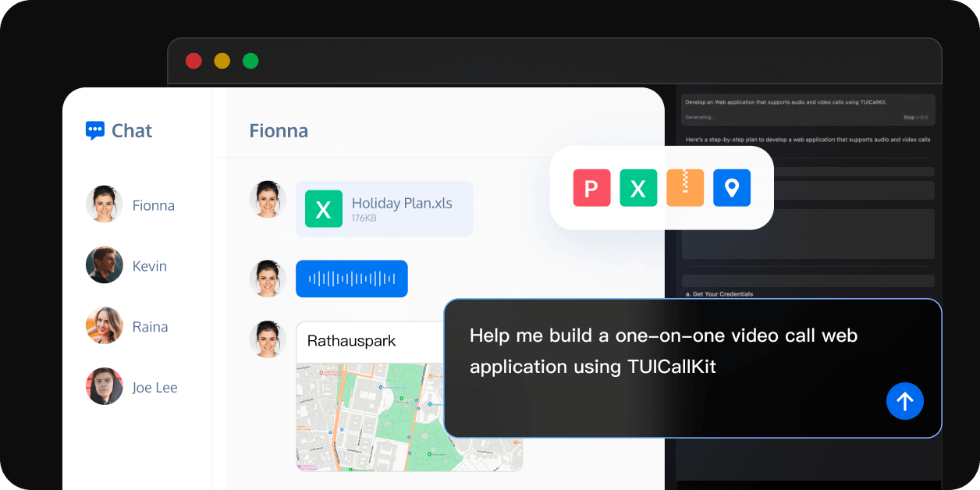Viewport: 980px width, 490px height.
Task: Click Stop to halt generating
Action: point(909,118)
